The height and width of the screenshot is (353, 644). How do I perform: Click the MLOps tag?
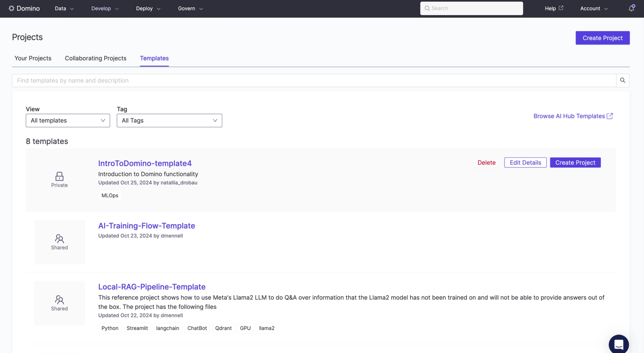coord(110,195)
